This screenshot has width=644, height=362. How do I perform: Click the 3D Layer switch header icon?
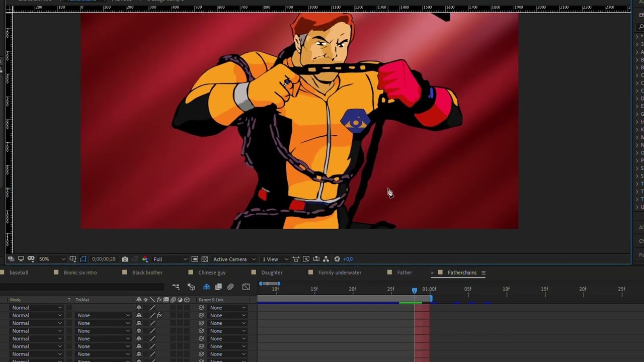(x=187, y=300)
